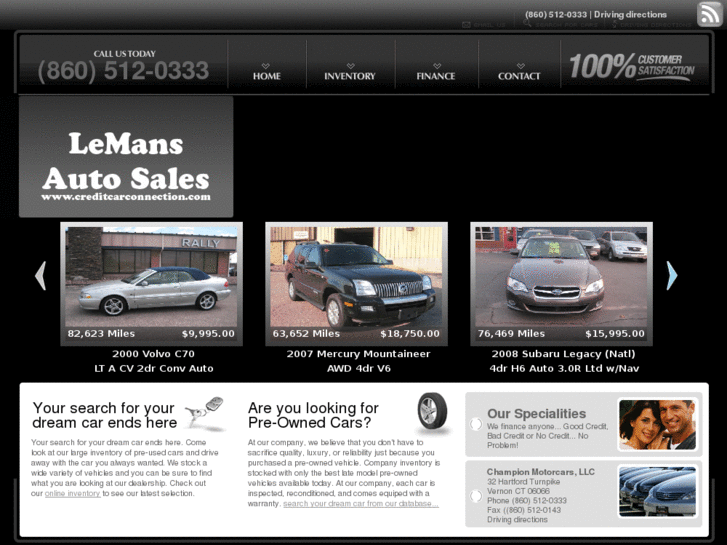
Task: Click the chevron above Contact menu
Action: [521, 66]
